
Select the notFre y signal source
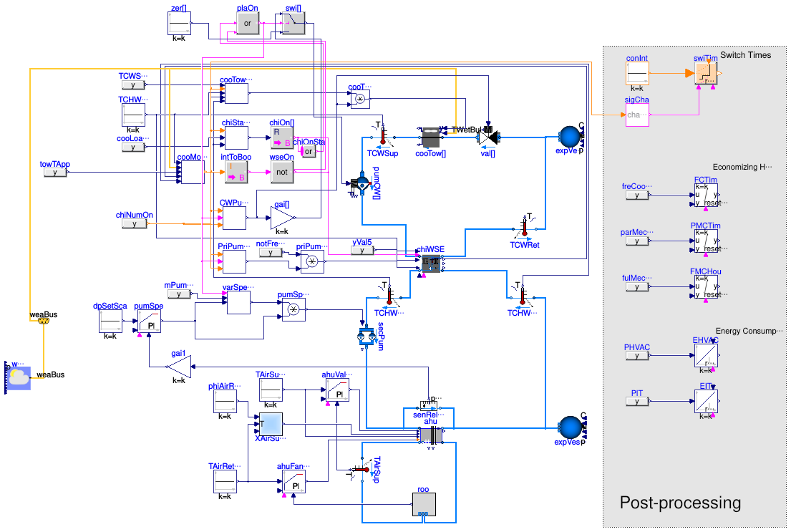tap(271, 252)
